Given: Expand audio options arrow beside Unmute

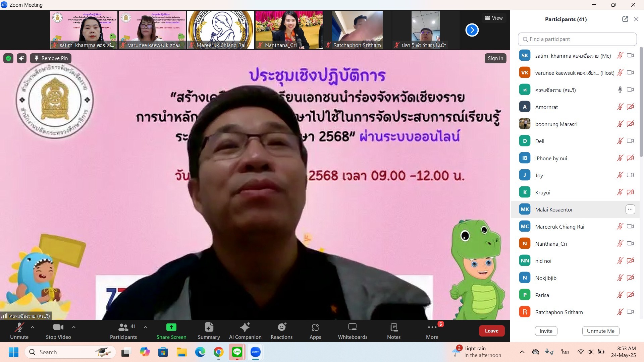Looking at the screenshot, I should click(x=33, y=327).
